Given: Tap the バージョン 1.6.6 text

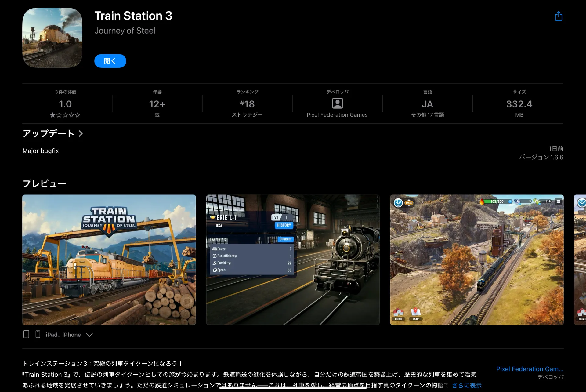Looking at the screenshot, I should click(x=541, y=157).
